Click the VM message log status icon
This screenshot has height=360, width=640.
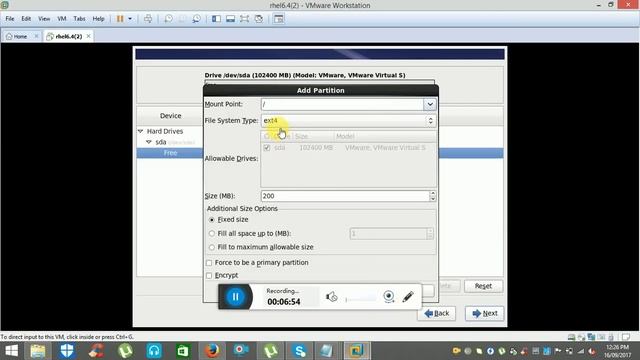coord(625,337)
